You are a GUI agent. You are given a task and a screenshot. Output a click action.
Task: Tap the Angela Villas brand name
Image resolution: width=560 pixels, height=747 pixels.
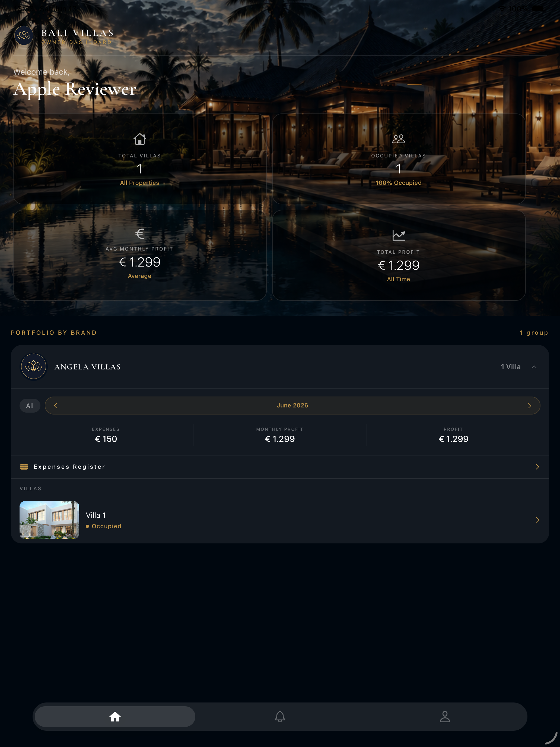point(87,367)
